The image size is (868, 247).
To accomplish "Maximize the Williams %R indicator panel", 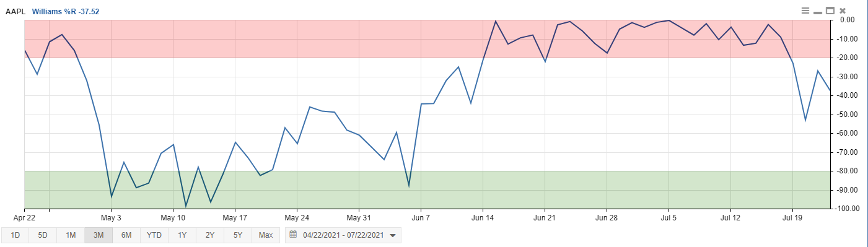I will coord(830,11).
